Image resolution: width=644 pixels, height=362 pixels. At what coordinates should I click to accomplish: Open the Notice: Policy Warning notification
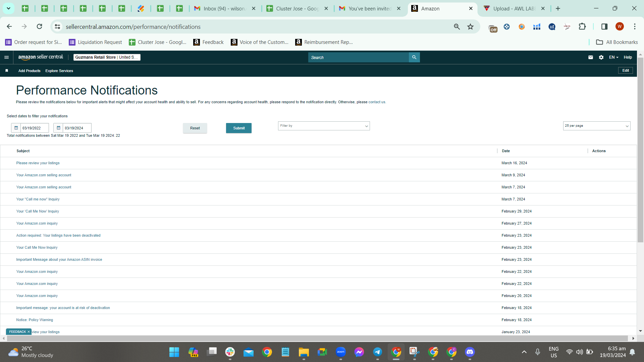[x=35, y=320]
